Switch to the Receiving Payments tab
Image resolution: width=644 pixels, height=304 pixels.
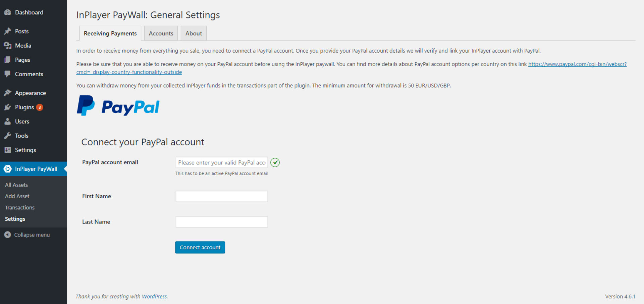(x=110, y=33)
